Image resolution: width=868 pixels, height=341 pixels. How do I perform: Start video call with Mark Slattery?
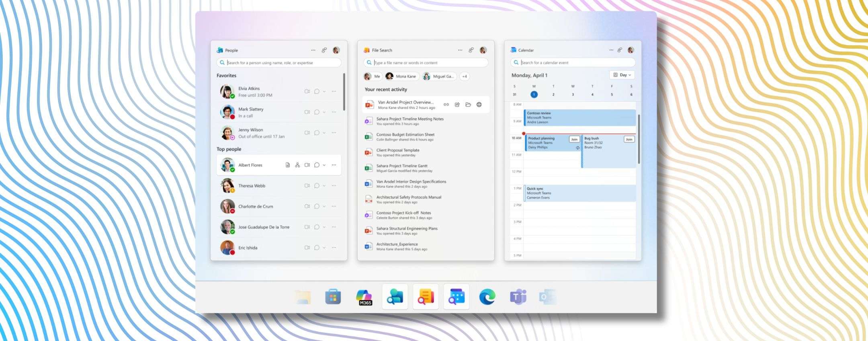pos(307,112)
